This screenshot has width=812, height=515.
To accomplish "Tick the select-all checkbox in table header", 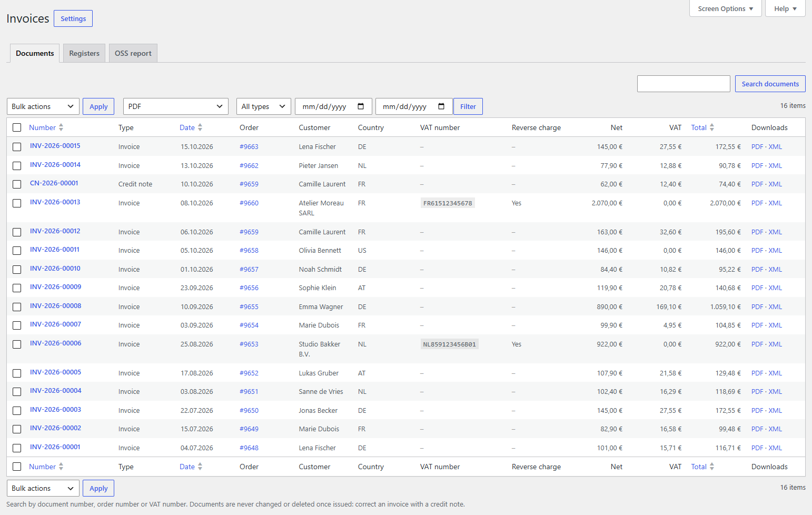I will [17, 127].
